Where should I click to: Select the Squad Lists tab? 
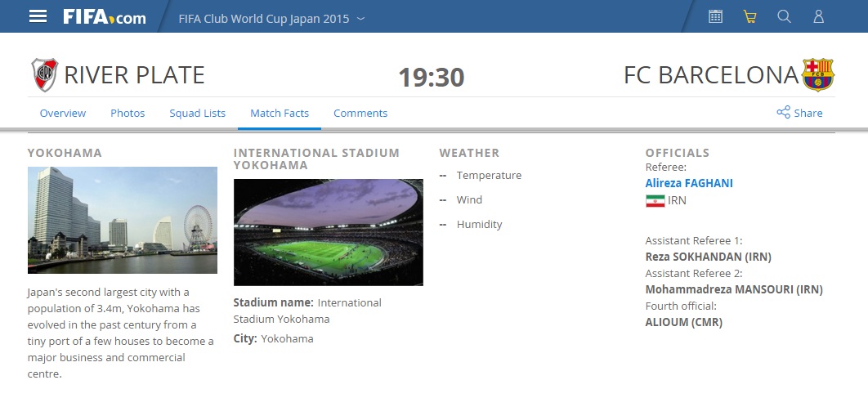pyautogui.click(x=198, y=114)
